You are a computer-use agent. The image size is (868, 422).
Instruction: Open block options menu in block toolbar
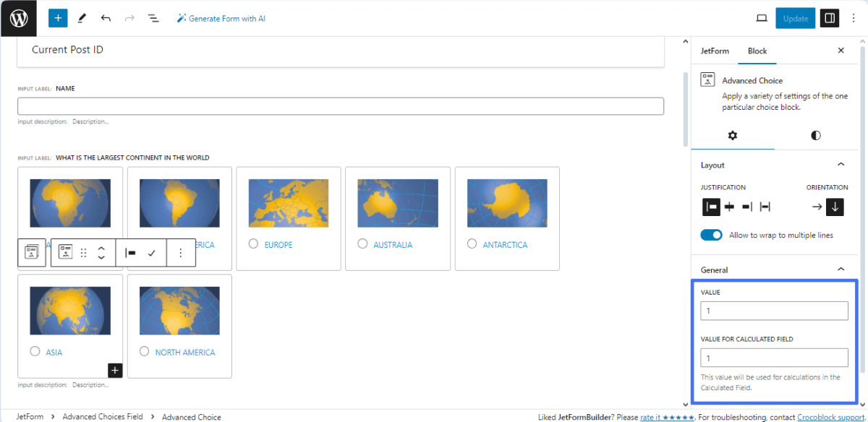pos(181,253)
